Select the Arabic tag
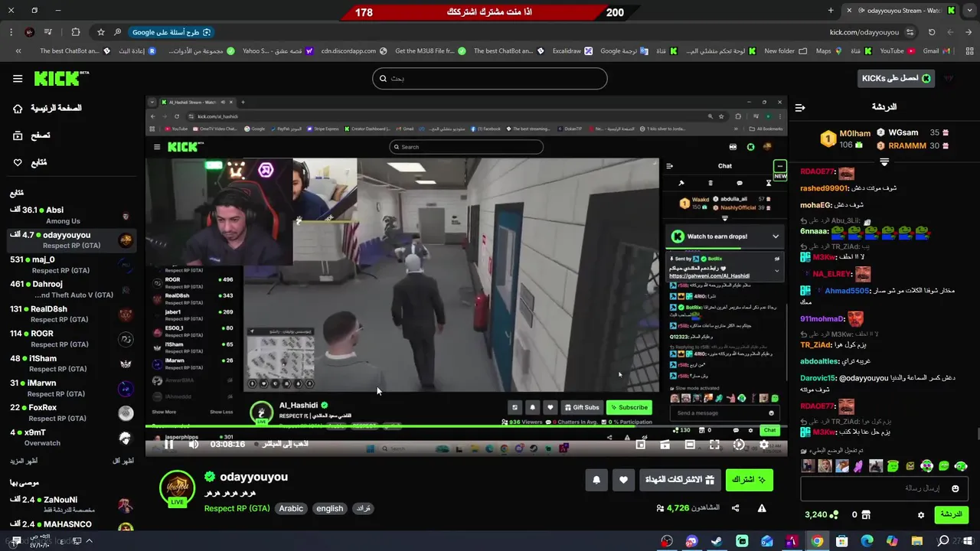This screenshot has height=551, width=980. tap(291, 508)
